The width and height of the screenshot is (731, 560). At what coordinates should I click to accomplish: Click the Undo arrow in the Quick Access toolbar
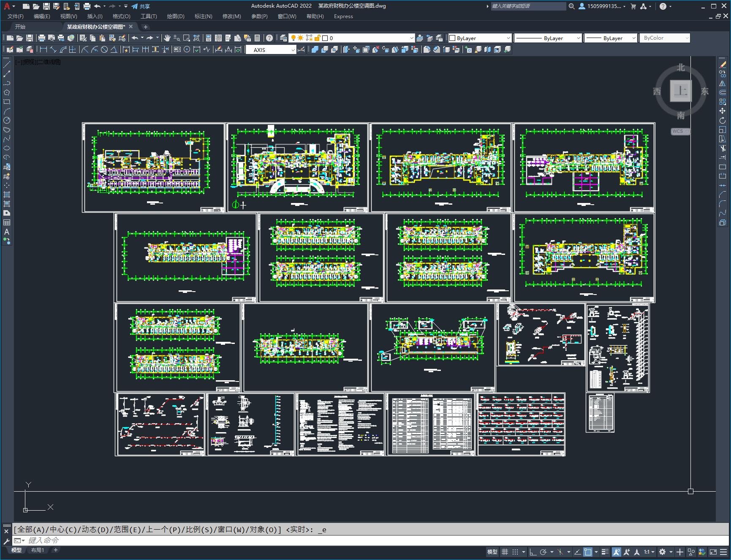tap(97, 6)
